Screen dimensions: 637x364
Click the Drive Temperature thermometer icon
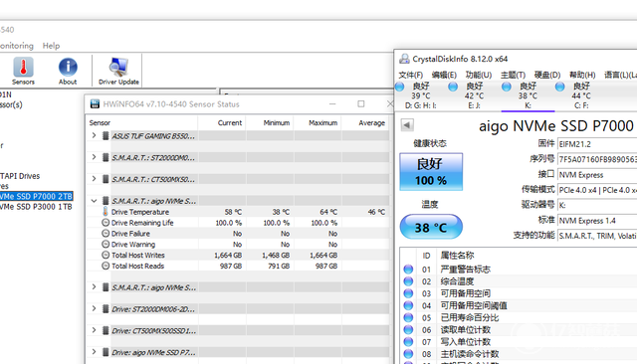pos(106,212)
